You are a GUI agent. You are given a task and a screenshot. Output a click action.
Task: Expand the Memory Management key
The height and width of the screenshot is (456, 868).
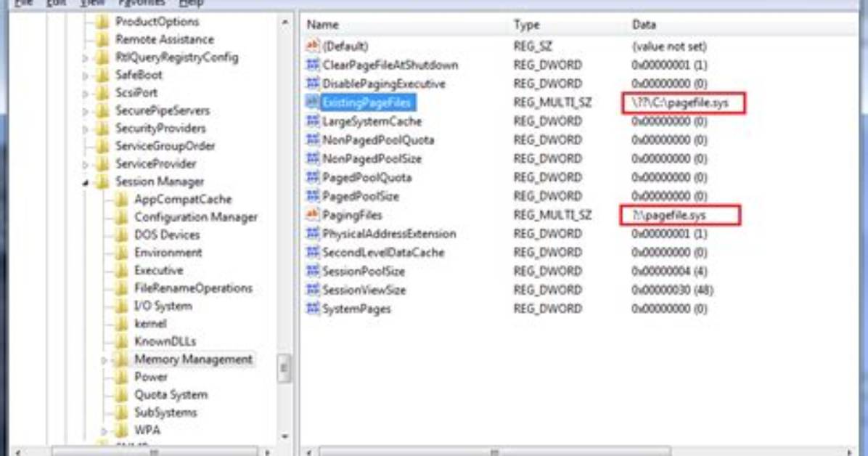tap(104, 359)
